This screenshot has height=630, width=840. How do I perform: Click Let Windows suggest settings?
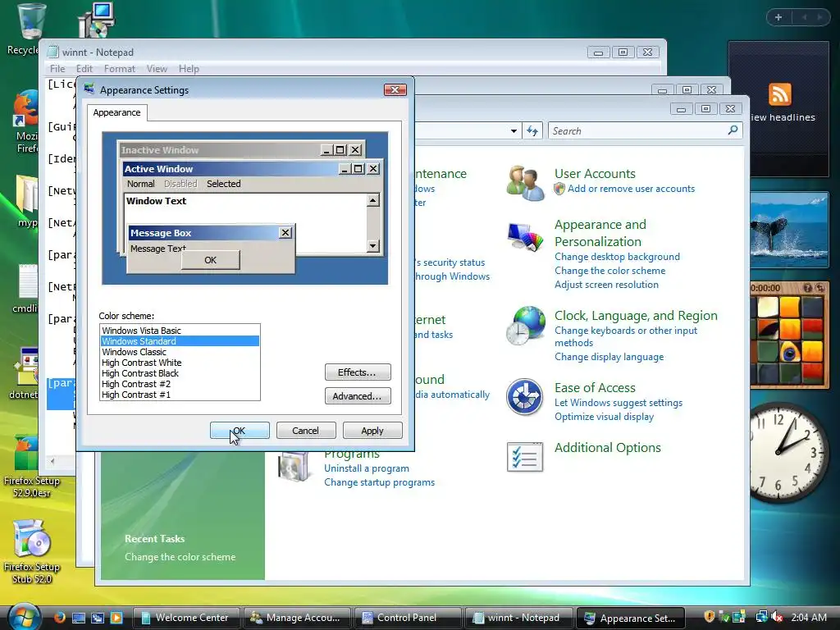tap(619, 403)
